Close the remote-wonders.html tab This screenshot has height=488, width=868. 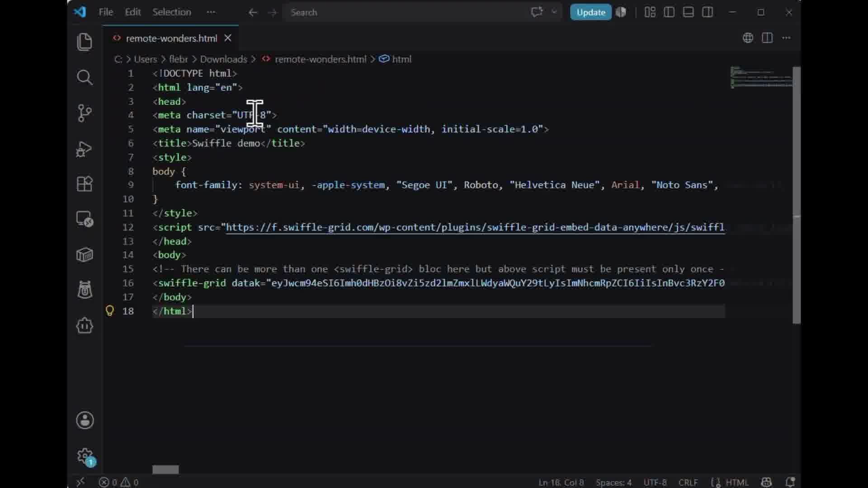click(x=228, y=38)
